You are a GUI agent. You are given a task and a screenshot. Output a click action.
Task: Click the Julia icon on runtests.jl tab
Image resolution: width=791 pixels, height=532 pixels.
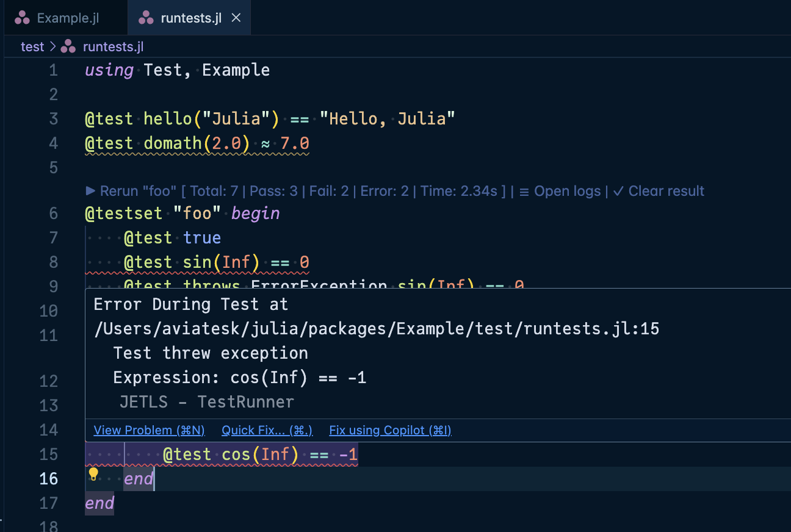[x=146, y=18]
